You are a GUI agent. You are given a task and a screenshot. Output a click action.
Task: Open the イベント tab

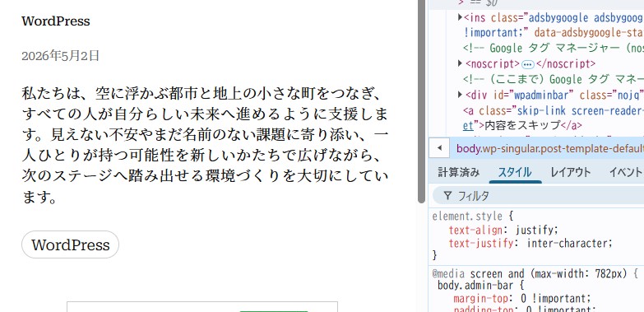tap(626, 172)
